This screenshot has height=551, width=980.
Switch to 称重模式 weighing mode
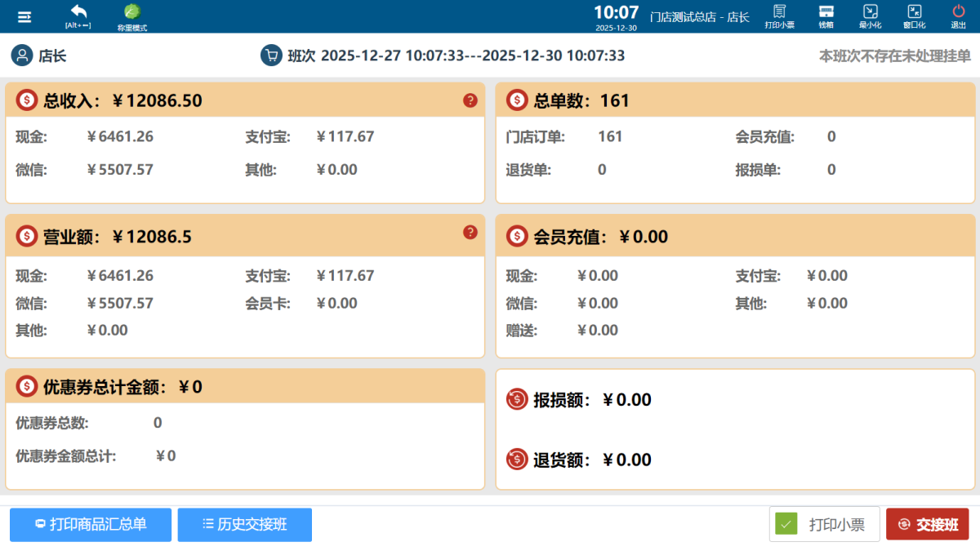point(131,16)
